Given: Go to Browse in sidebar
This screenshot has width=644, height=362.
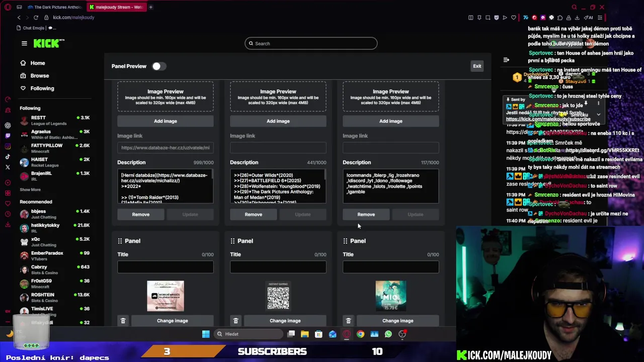Looking at the screenshot, I should (35, 76).
